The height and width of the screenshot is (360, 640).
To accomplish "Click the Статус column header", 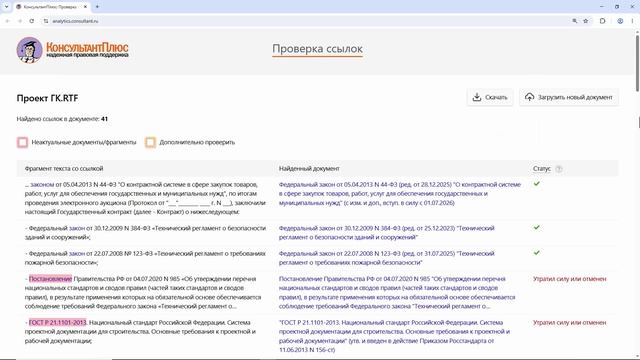I will click(x=542, y=169).
